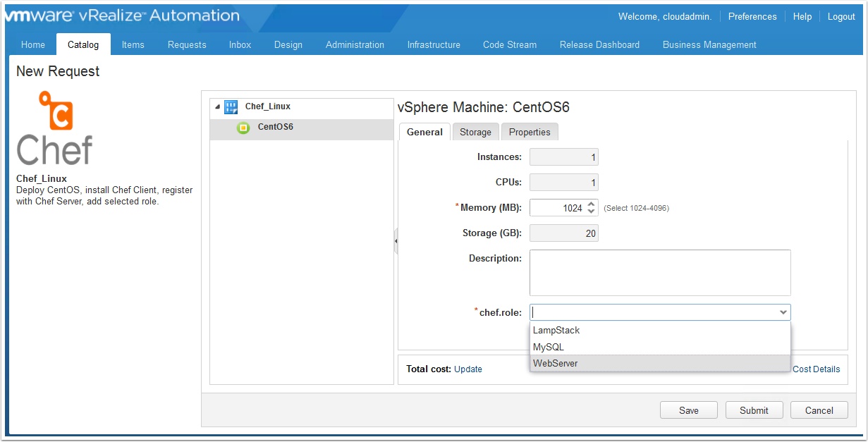The image size is (868, 442).
Task: Collapse the tree panel using splitter handle
Action: (x=396, y=241)
